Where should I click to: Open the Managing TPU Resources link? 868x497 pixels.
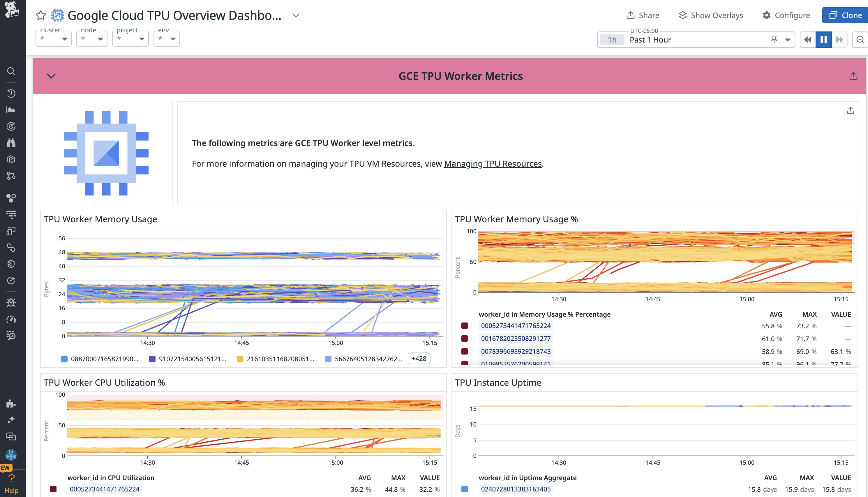[492, 163]
